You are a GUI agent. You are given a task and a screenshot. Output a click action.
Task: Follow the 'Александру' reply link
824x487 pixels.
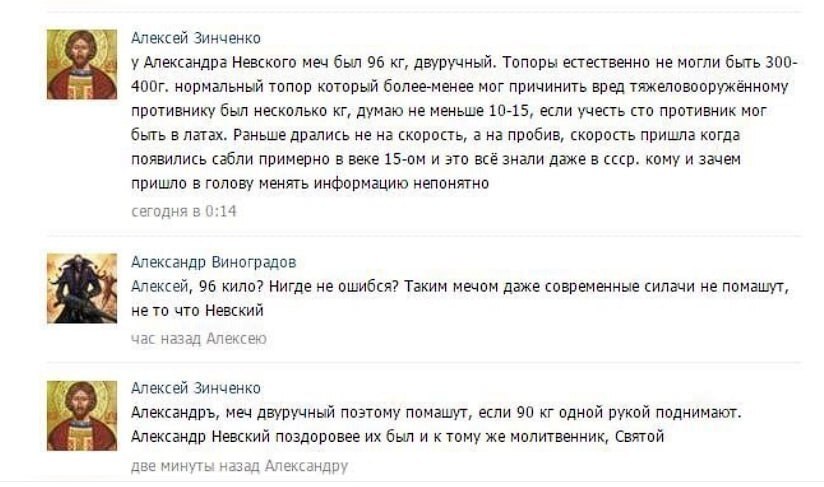pos(303,466)
